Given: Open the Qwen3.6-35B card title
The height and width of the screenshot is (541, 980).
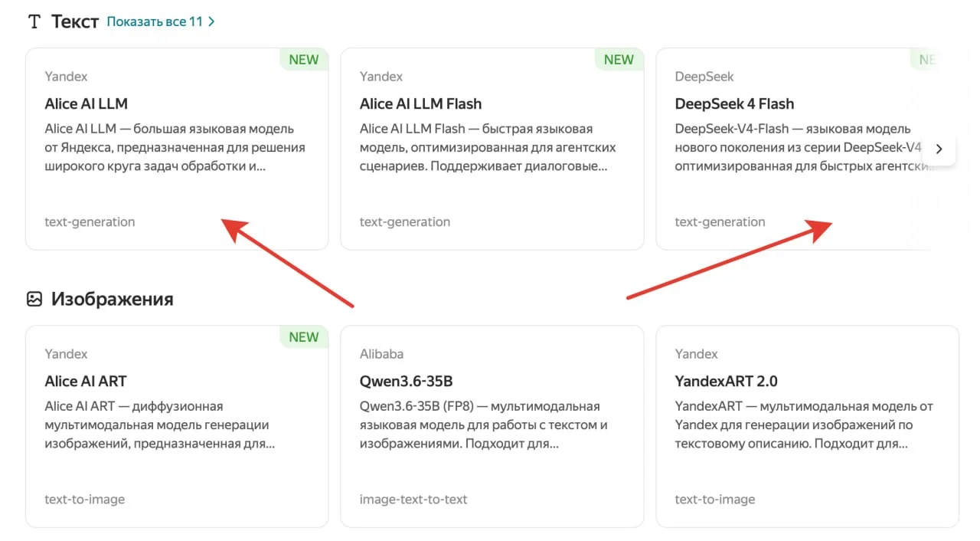Looking at the screenshot, I should (407, 381).
